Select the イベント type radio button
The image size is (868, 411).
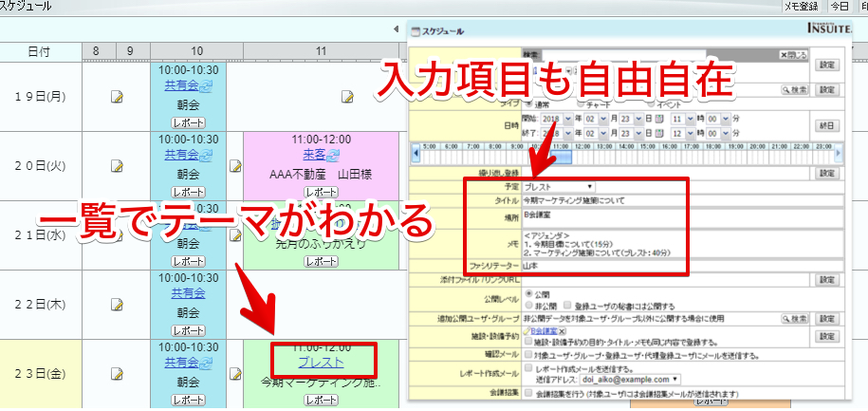point(651,103)
